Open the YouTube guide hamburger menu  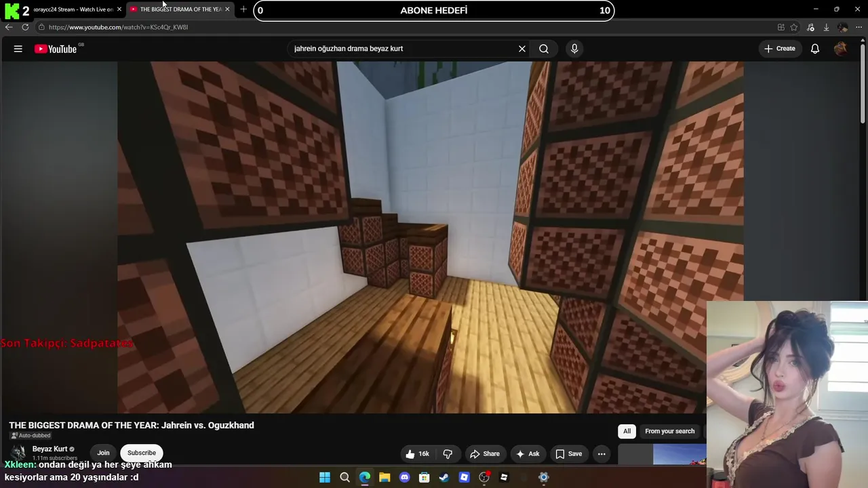[x=18, y=49]
